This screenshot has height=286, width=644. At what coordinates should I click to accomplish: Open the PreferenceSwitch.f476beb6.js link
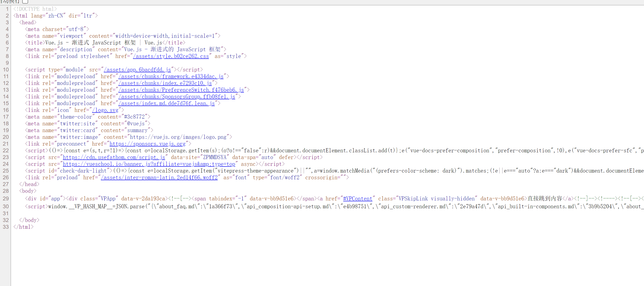181,90
